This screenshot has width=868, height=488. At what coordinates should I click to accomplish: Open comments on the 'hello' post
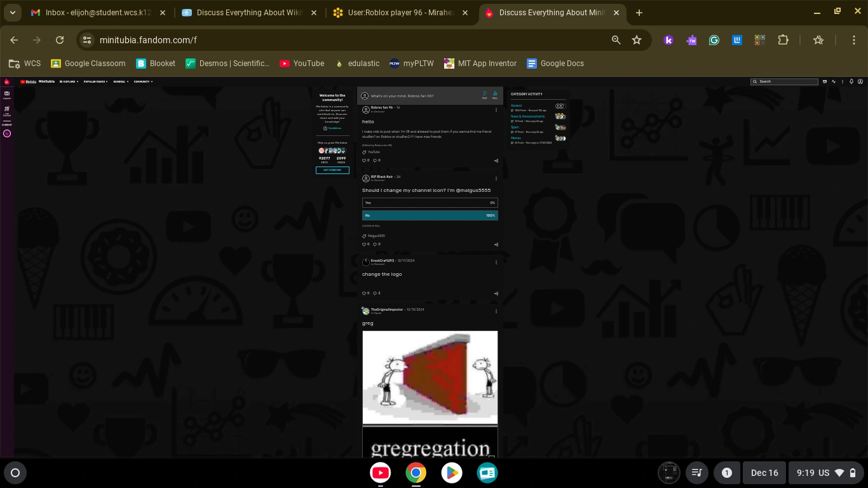(376, 160)
